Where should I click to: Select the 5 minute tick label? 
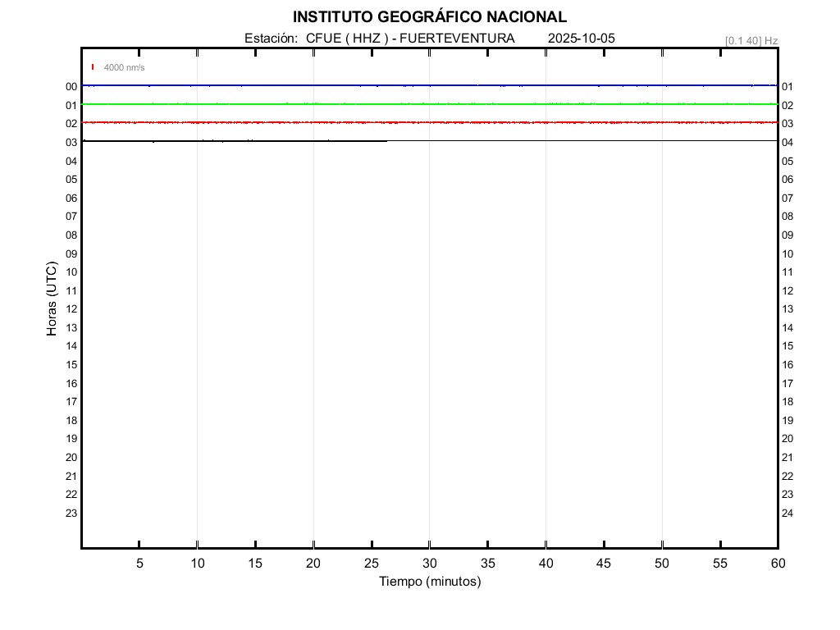tap(139, 563)
